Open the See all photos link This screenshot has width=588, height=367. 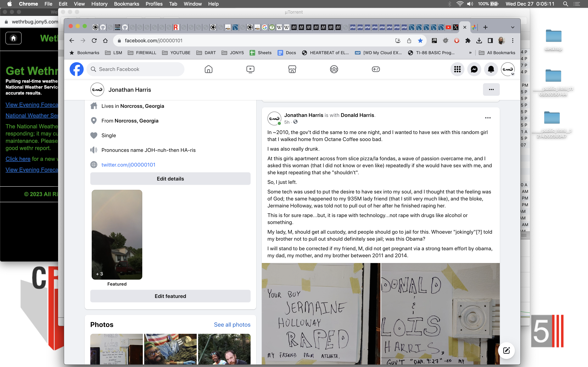pyautogui.click(x=232, y=325)
